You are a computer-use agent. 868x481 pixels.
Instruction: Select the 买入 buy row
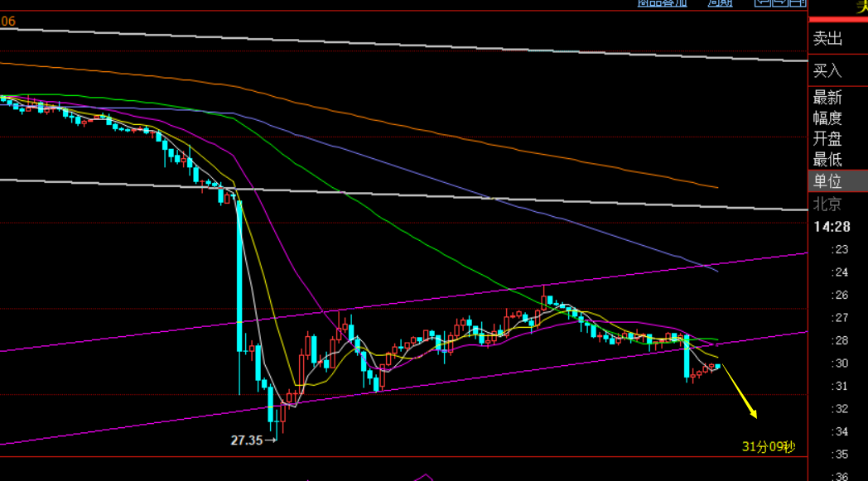point(838,70)
